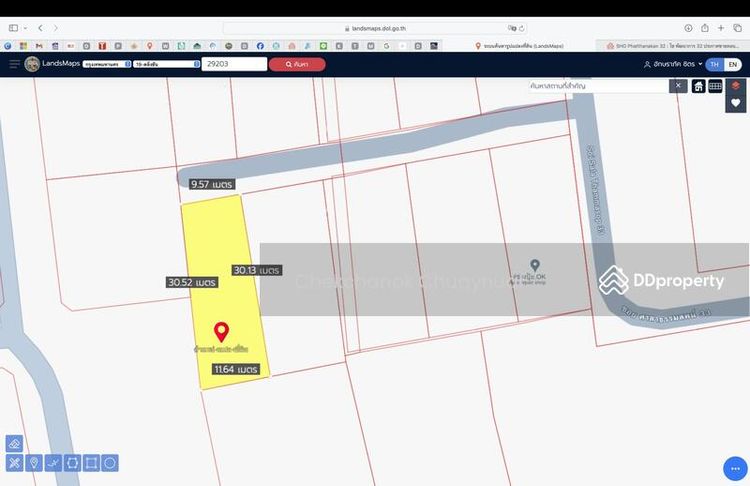750x486 pixels.
Task: Select the place marker pin tool
Action: (33, 463)
